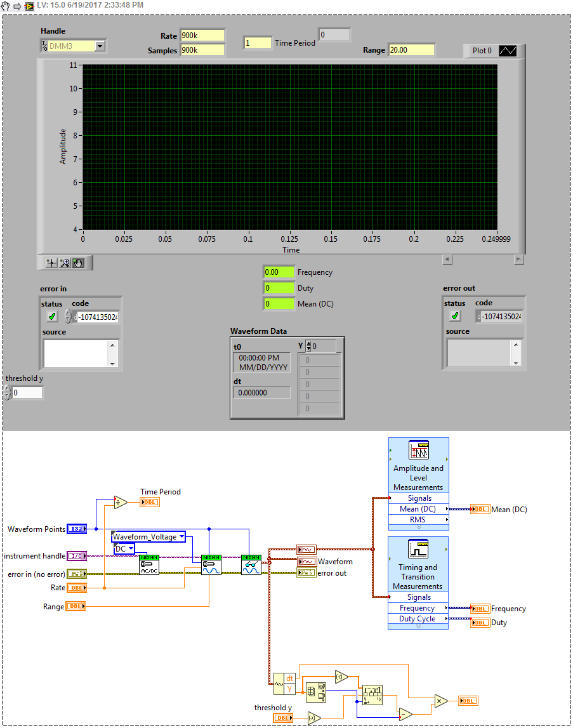Click the green NI-DMM waveform read VI
Image resolution: width=573 pixels, height=728 pixels.
click(251, 564)
